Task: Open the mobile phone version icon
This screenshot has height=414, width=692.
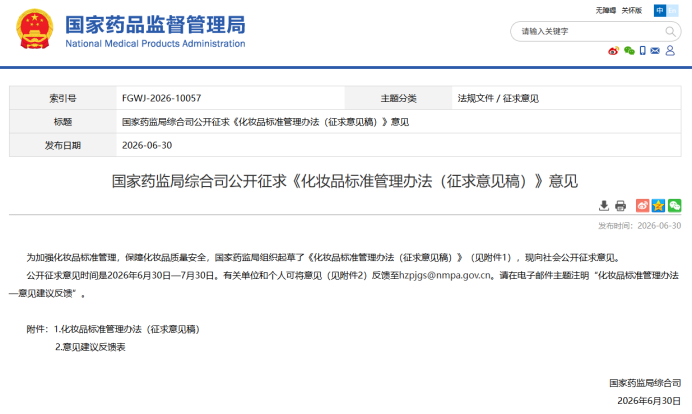Action: (643, 51)
